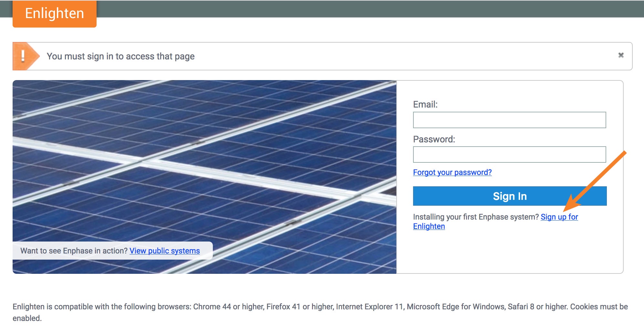Dismiss the sign-in warning with the X
Viewport: 644px width, 330px height.
(621, 55)
